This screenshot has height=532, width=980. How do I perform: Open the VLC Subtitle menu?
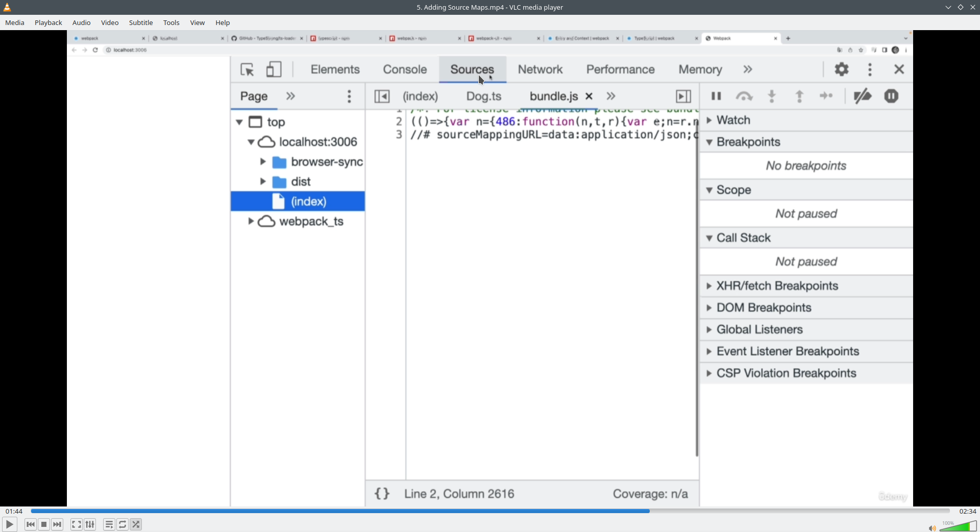141,22
